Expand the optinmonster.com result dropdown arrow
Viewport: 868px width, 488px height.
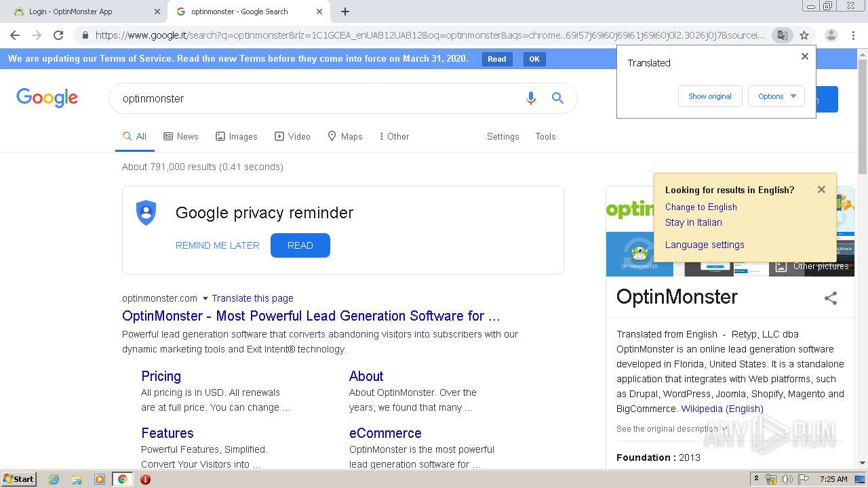coord(205,298)
